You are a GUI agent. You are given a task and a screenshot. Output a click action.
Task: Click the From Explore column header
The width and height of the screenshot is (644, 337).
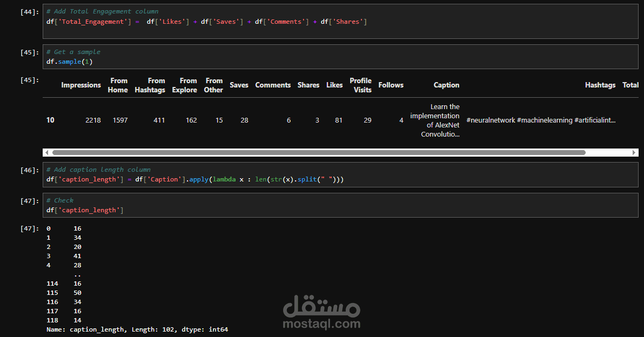point(184,85)
